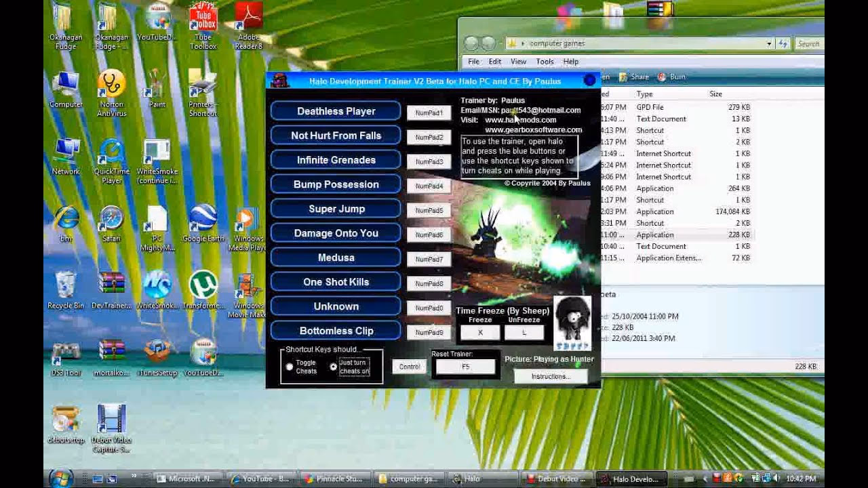Open Adobe Reader 8 desktop icon
The height and width of the screenshot is (488, 868).
click(x=248, y=25)
